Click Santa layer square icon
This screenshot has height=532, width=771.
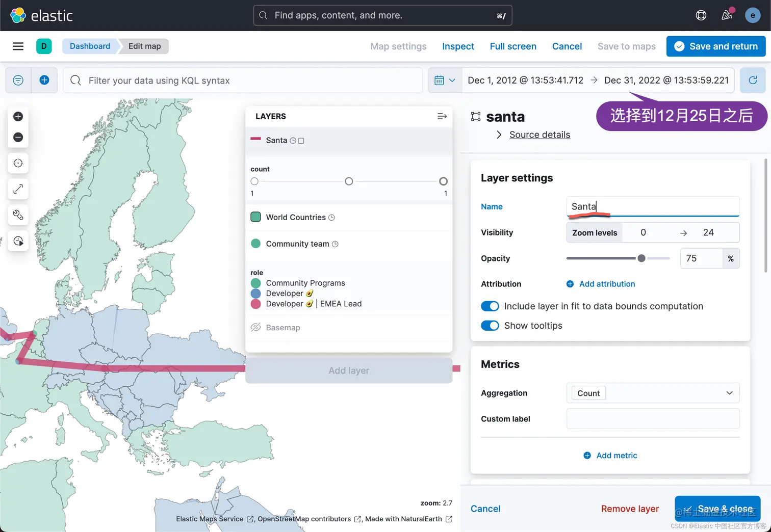(x=301, y=141)
